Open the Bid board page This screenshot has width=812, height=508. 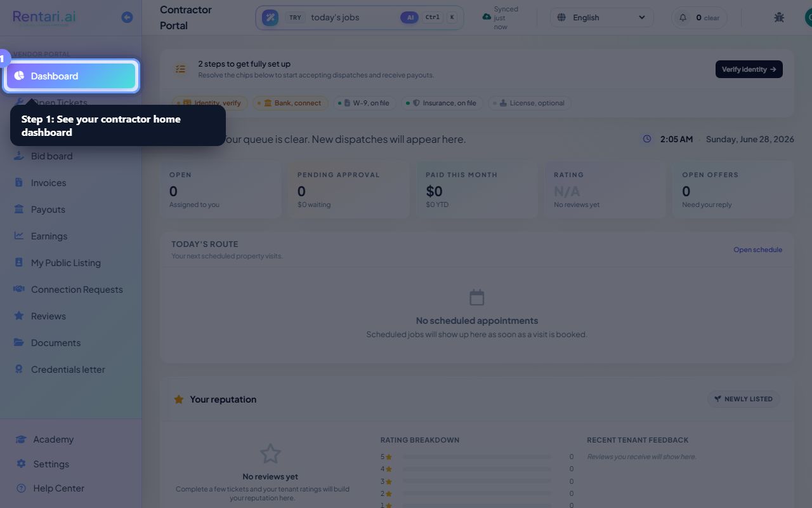pos(71,156)
